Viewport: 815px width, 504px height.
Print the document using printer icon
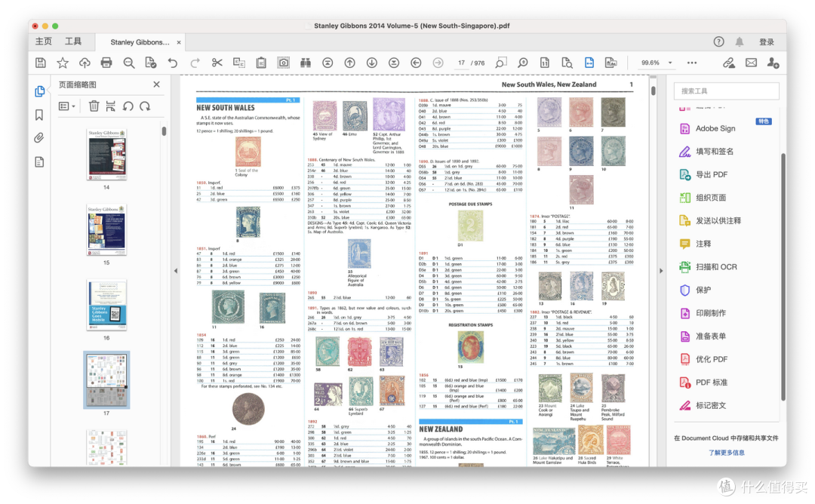coord(106,63)
